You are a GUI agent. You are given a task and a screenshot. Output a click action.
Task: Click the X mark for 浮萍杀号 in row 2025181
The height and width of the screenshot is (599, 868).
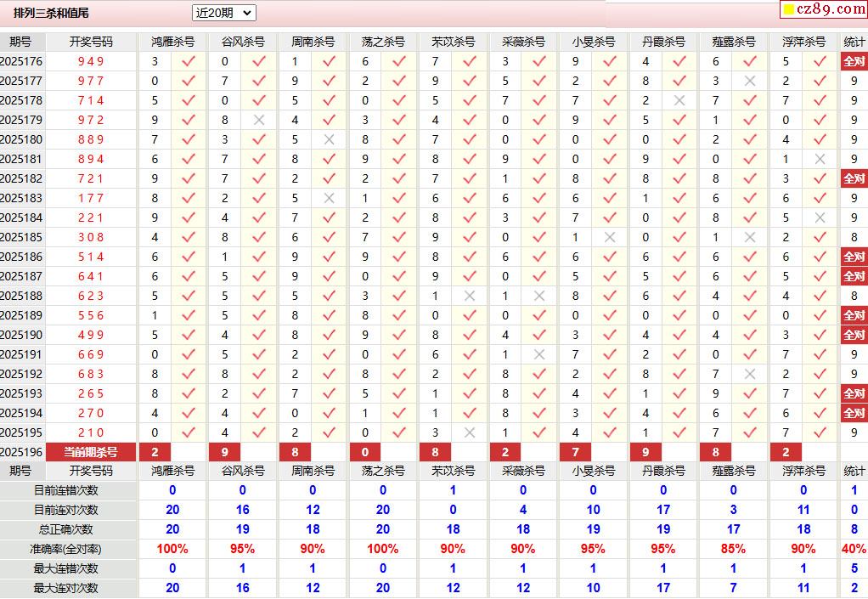(820, 160)
